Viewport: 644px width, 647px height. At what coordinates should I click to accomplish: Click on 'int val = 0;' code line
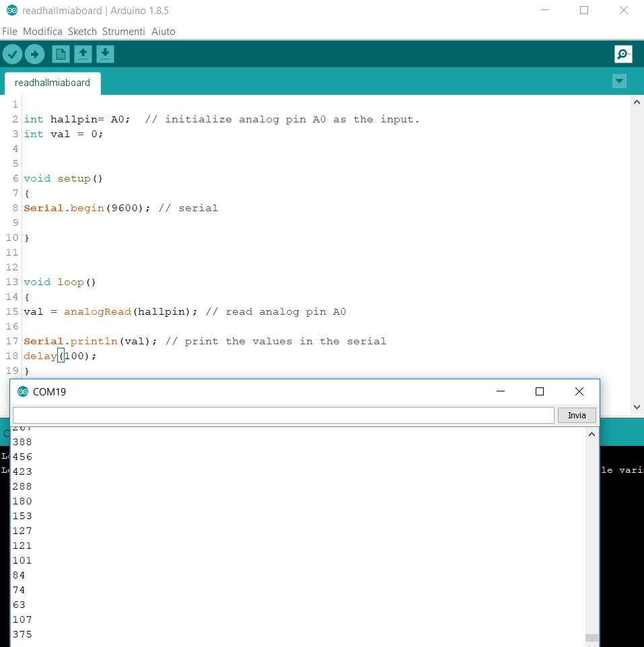pyautogui.click(x=63, y=134)
